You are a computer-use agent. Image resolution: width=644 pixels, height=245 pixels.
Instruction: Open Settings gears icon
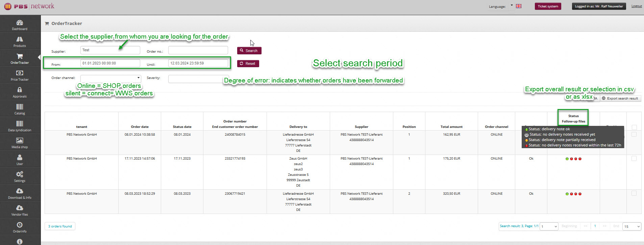(20, 174)
